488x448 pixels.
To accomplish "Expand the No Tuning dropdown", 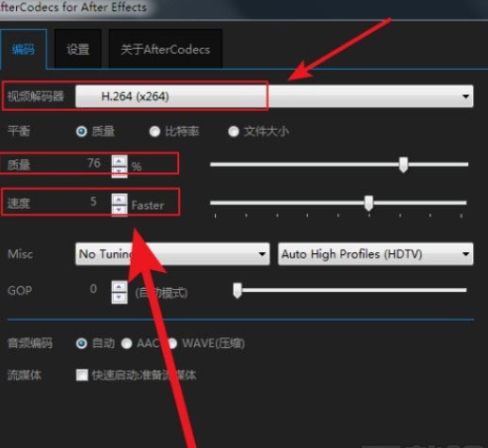I will tap(172, 254).
